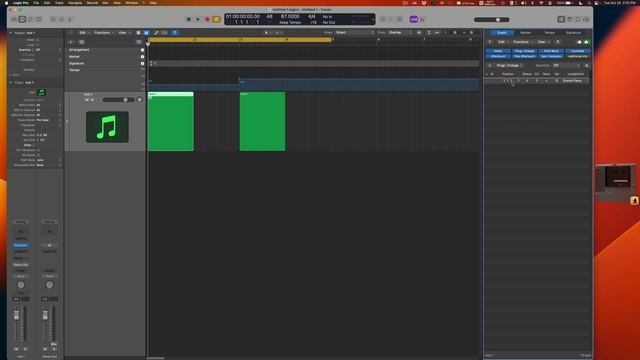Click the Duplicate Track button

(82, 42)
